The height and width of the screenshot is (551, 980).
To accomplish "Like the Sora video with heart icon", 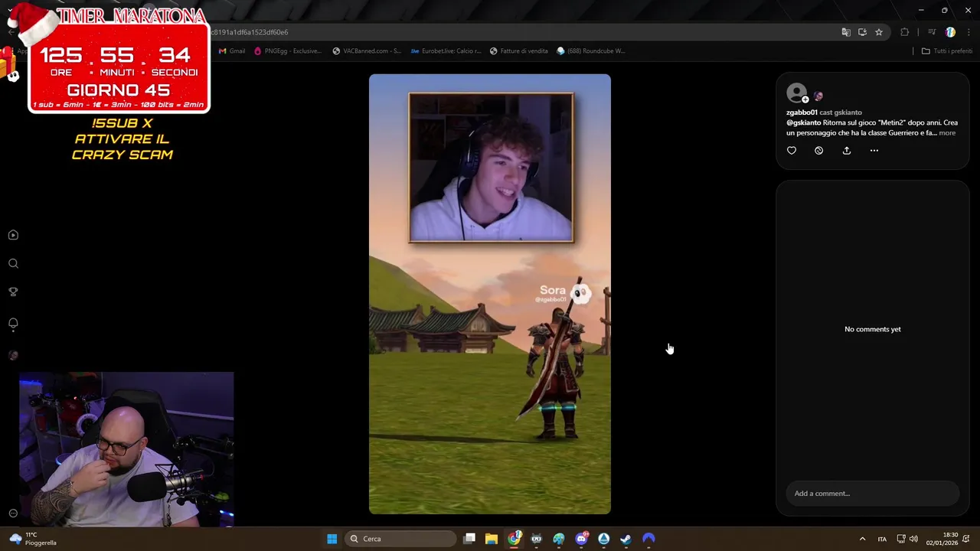I will tap(792, 151).
